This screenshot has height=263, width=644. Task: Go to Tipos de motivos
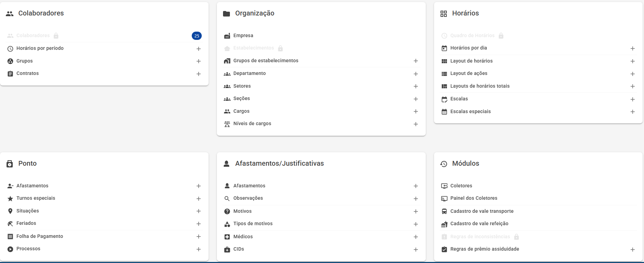tap(253, 223)
